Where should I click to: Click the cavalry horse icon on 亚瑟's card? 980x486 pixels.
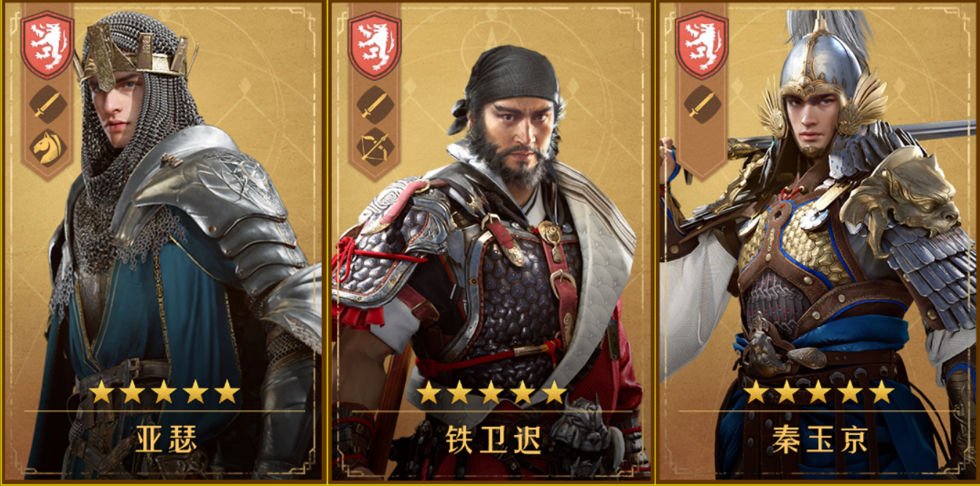pos(47,147)
